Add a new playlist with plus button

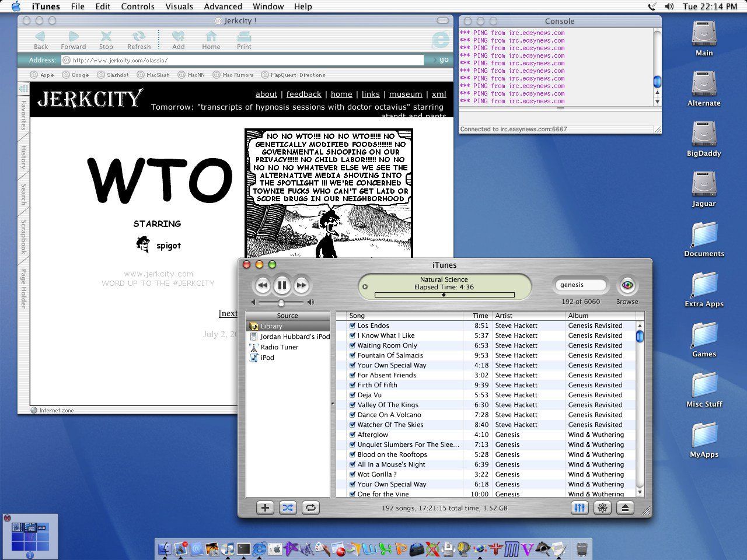click(265, 508)
